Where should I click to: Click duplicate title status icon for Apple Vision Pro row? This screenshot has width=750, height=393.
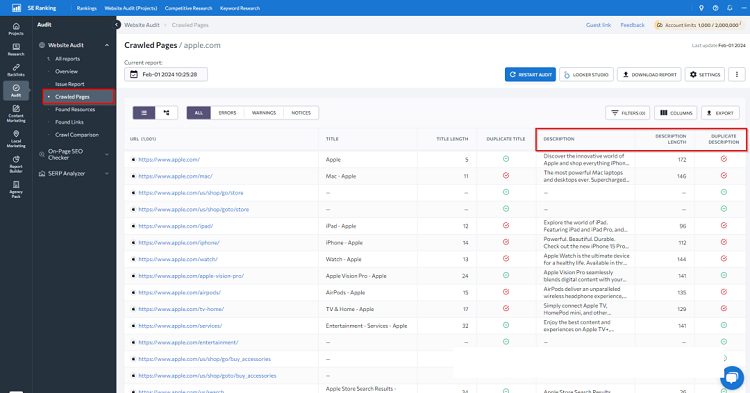[x=506, y=275]
